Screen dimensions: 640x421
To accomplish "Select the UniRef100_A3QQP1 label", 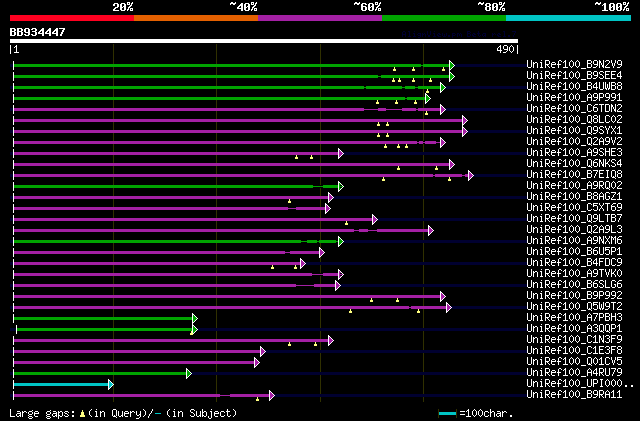I will (x=574, y=329).
